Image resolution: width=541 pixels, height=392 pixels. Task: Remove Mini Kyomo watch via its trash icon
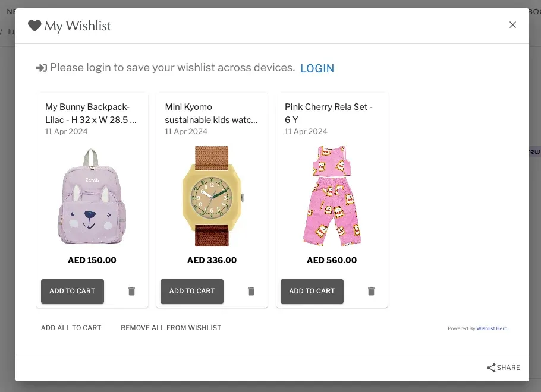click(251, 291)
